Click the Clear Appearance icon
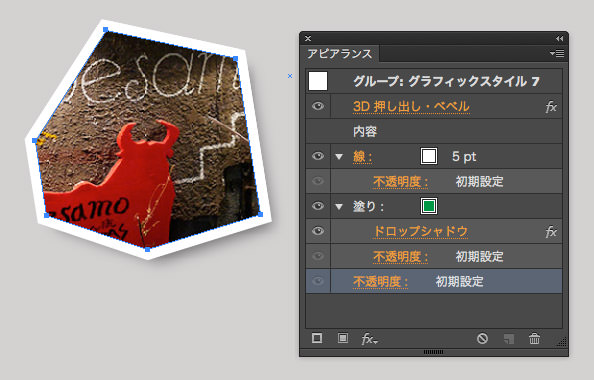 pyautogui.click(x=482, y=338)
